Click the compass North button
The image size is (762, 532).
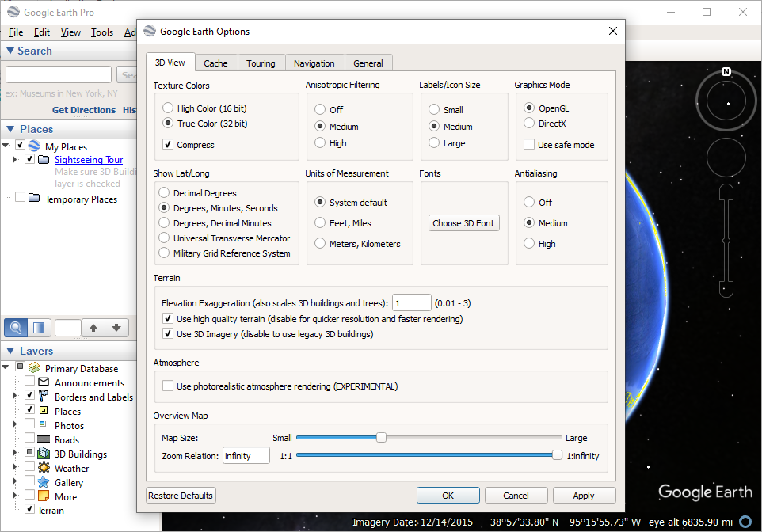(726, 72)
